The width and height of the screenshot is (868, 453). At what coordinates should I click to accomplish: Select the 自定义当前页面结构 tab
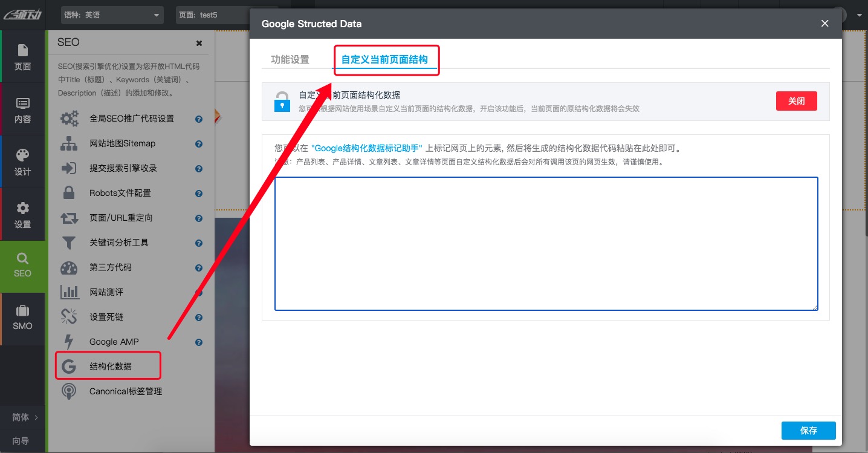click(386, 59)
